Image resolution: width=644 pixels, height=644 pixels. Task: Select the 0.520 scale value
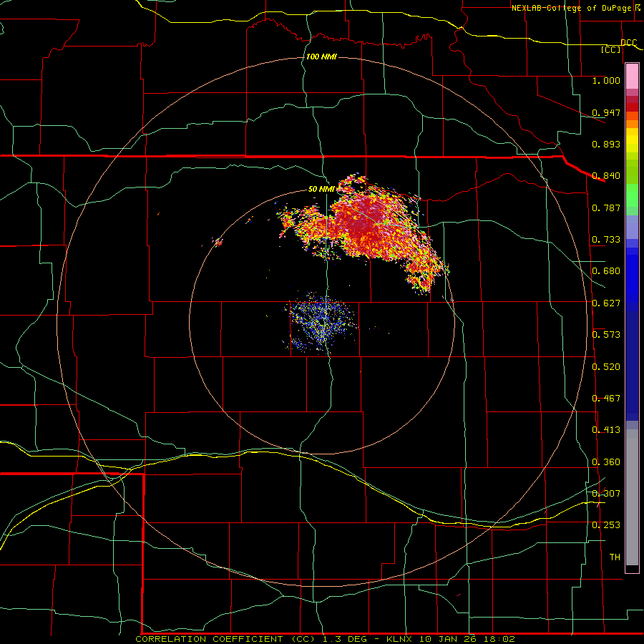pos(606,367)
